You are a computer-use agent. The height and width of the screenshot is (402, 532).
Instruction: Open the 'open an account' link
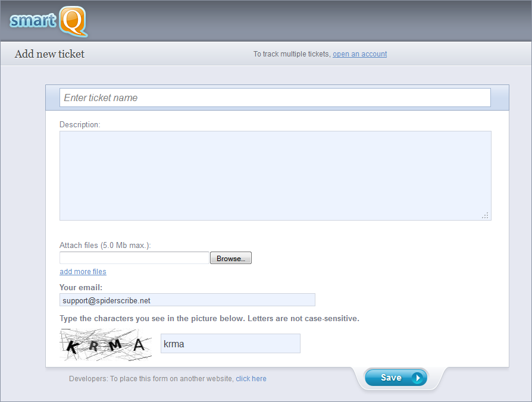click(359, 54)
